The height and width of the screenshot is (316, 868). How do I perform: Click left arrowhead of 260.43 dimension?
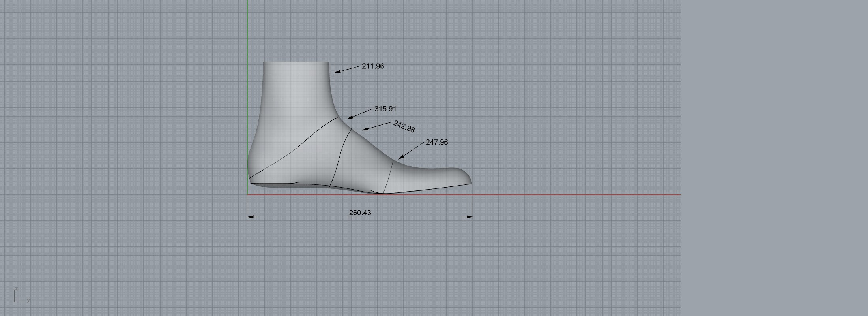coord(250,217)
